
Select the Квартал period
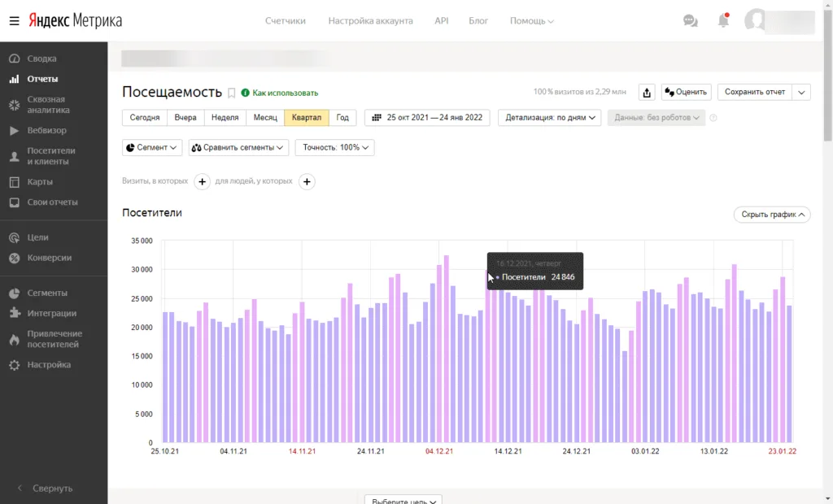tap(307, 117)
